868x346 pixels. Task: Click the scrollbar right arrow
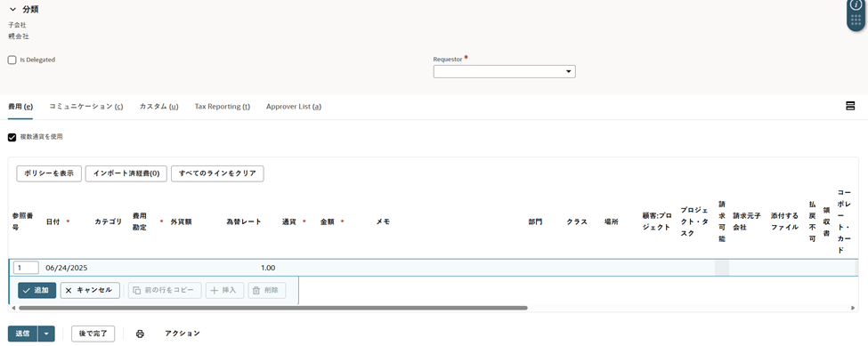pos(854,308)
